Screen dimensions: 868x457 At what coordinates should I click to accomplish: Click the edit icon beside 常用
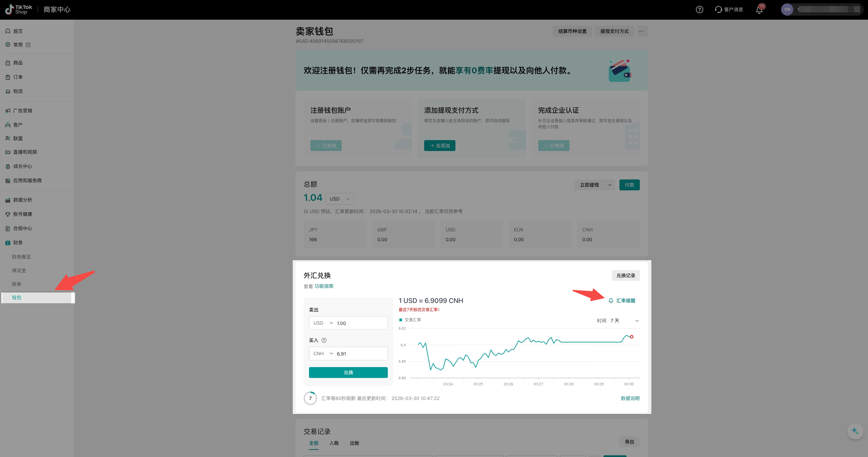pos(28,45)
